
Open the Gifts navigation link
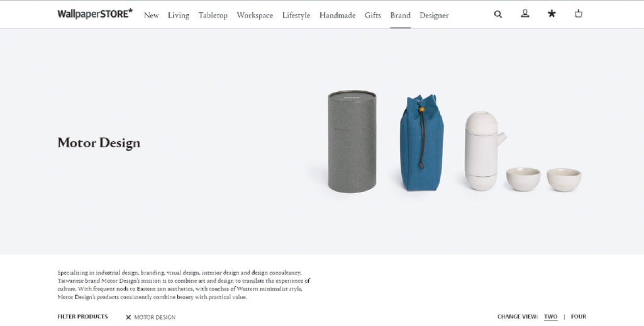tap(372, 15)
